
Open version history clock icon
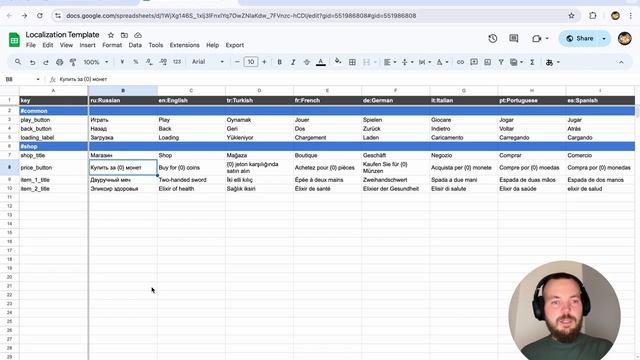[493, 38]
